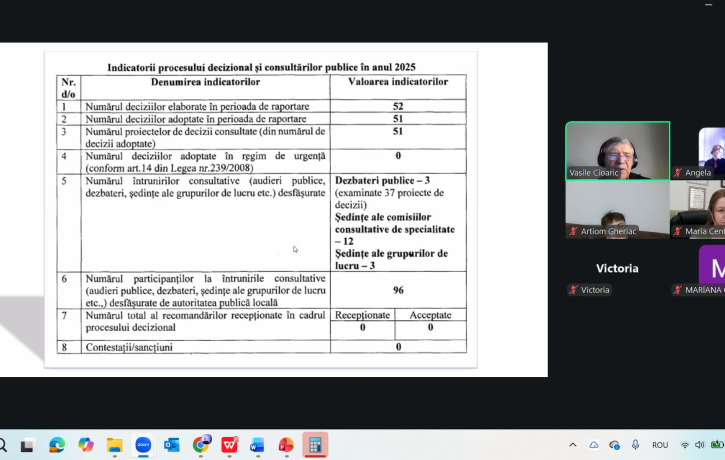Open Windows Search from the taskbar
This screenshot has height=460, width=725.
(x=3, y=445)
